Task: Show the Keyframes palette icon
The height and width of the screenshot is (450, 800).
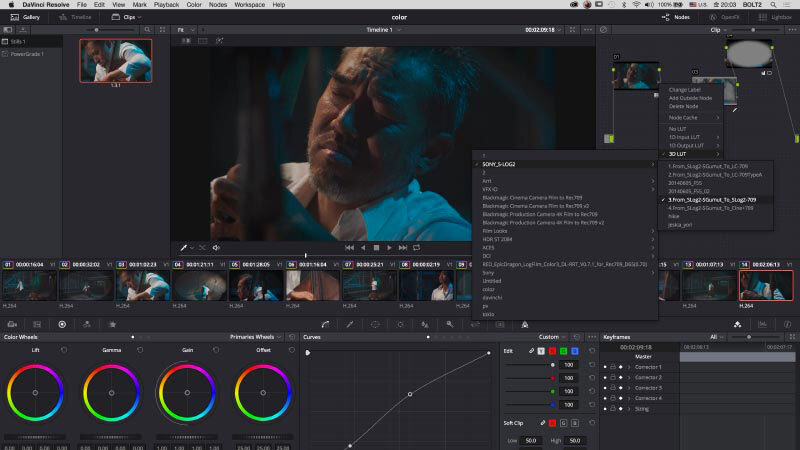Action: coord(738,324)
